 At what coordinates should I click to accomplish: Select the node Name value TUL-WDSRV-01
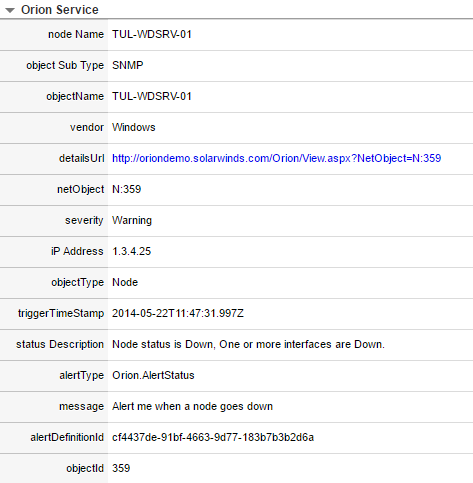pos(152,34)
